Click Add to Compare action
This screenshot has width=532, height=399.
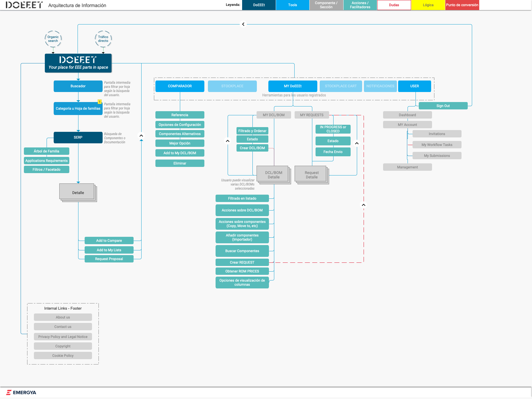point(109,241)
